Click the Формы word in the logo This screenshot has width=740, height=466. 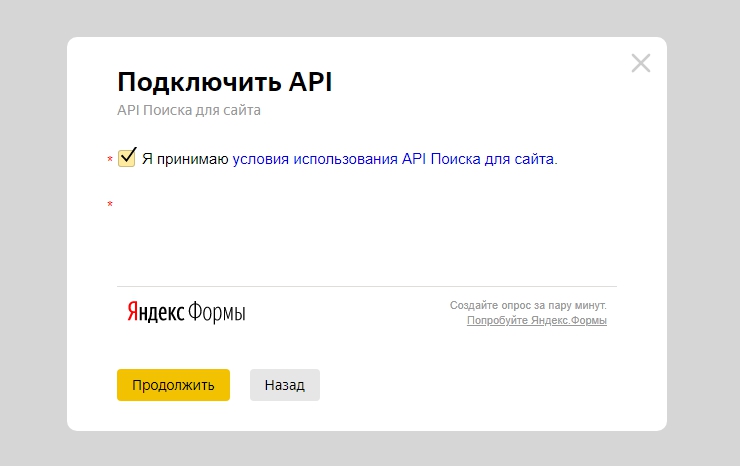[x=217, y=312]
